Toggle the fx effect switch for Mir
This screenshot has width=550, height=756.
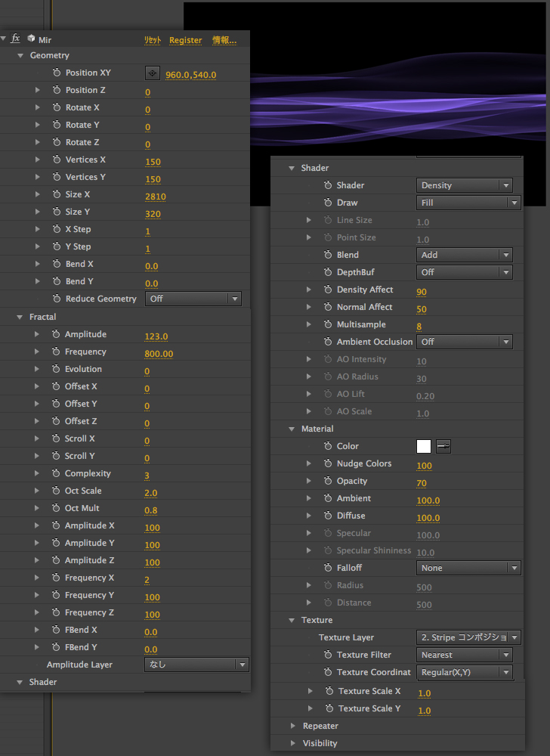point(16,39)
